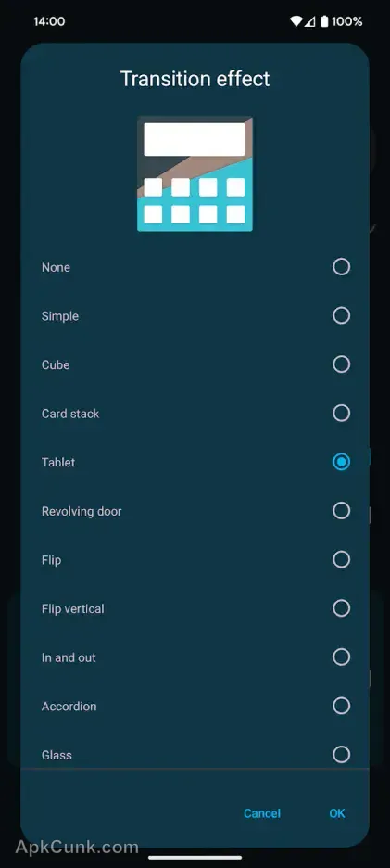Click the Card stack label text
Viewport: 390px width, 868px height.
(x=70, y=414)
